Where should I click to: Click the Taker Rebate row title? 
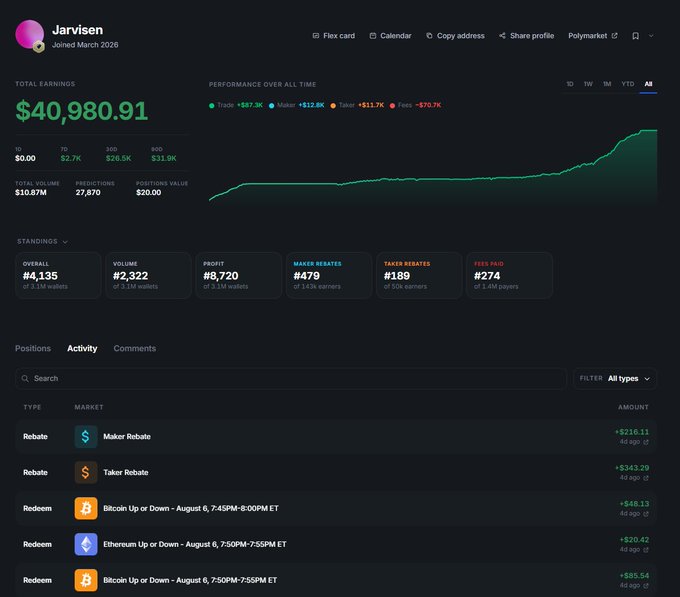(x=126, y=472)
